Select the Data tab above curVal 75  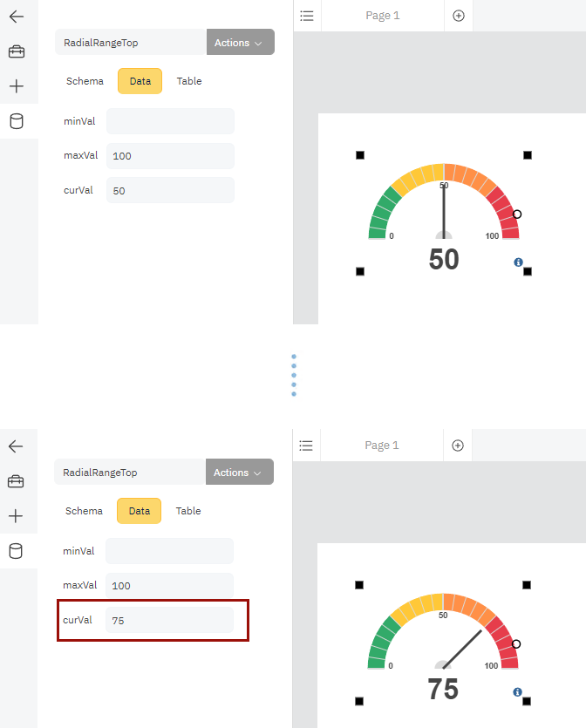(140, 511)
